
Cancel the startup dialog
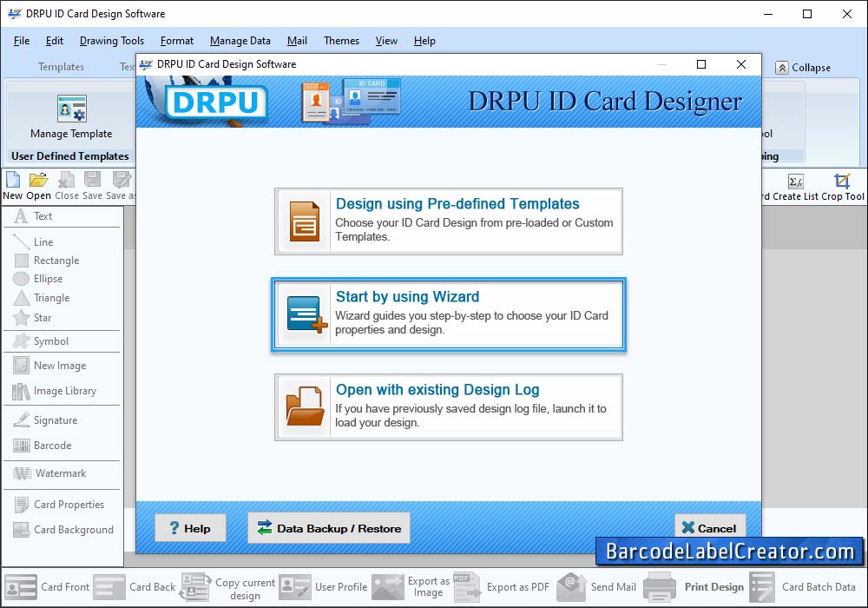709,528
